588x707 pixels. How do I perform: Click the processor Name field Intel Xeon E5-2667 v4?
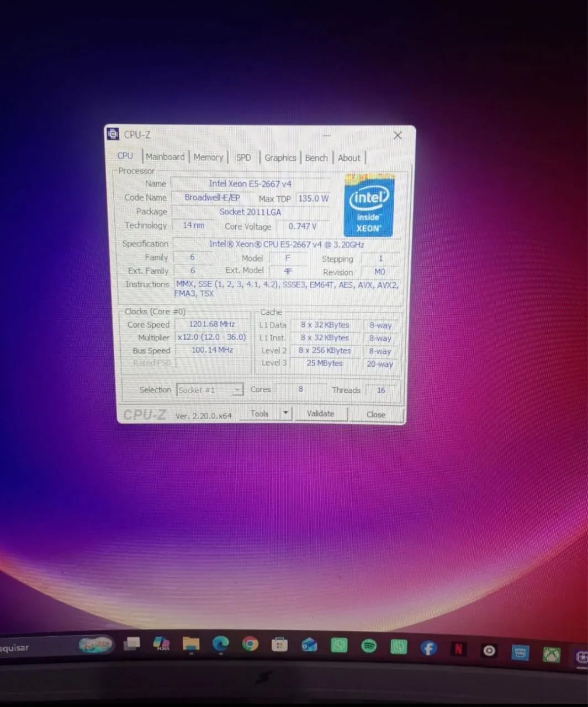250,183
